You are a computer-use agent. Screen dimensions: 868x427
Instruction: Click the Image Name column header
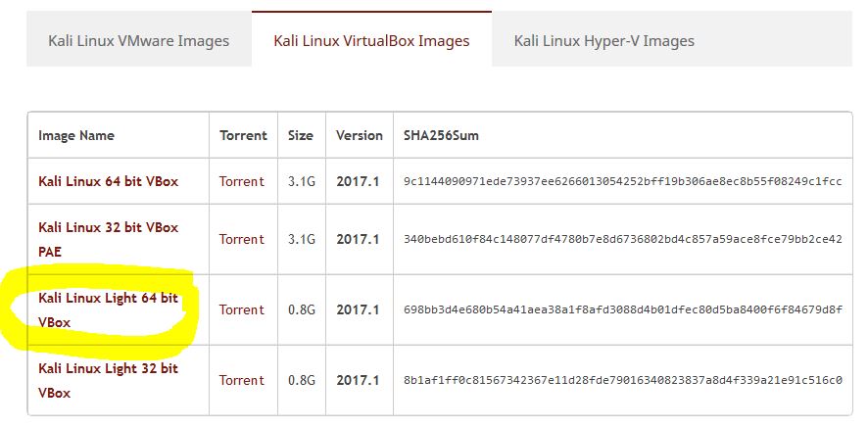tap(76, 135)
